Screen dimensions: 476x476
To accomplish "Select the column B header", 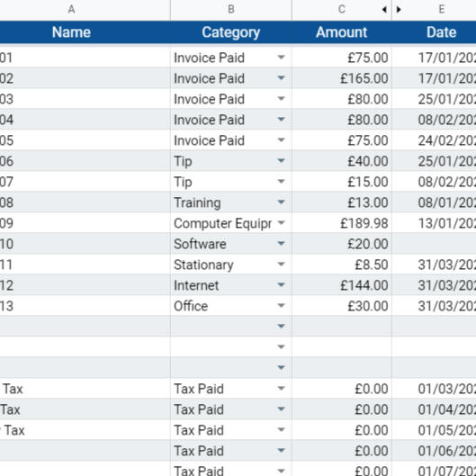I will point(231,10).
